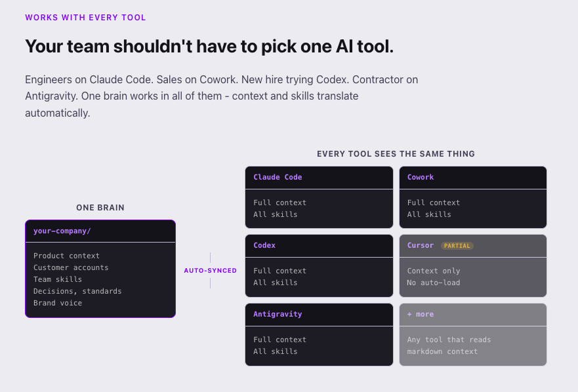
Task: Select the Antigravity card header
Action: pos(319,315)
